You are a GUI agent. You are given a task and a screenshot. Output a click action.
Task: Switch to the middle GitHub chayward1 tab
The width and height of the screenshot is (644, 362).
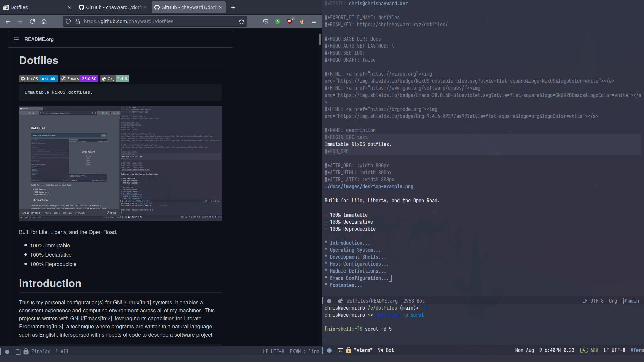(x=113, y=7)
